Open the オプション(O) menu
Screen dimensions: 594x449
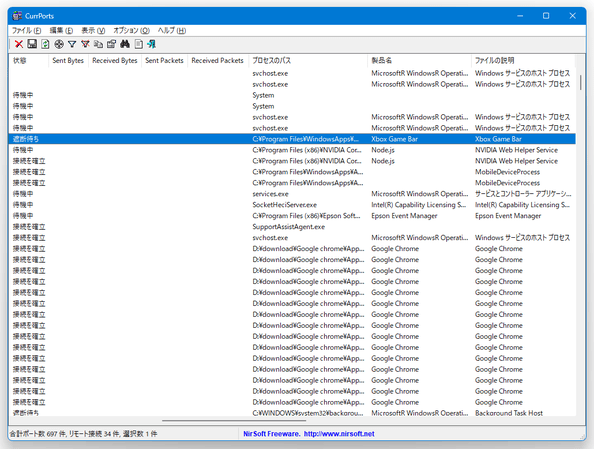[131, 30]
